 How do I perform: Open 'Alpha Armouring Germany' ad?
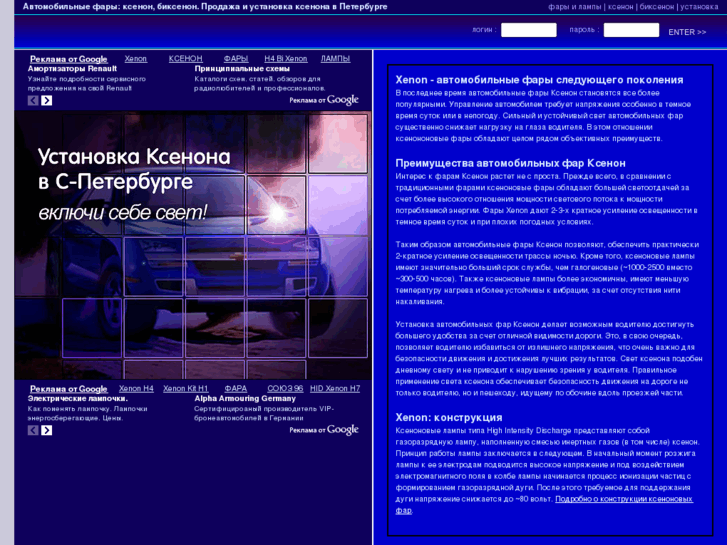[x=245, y=398]
